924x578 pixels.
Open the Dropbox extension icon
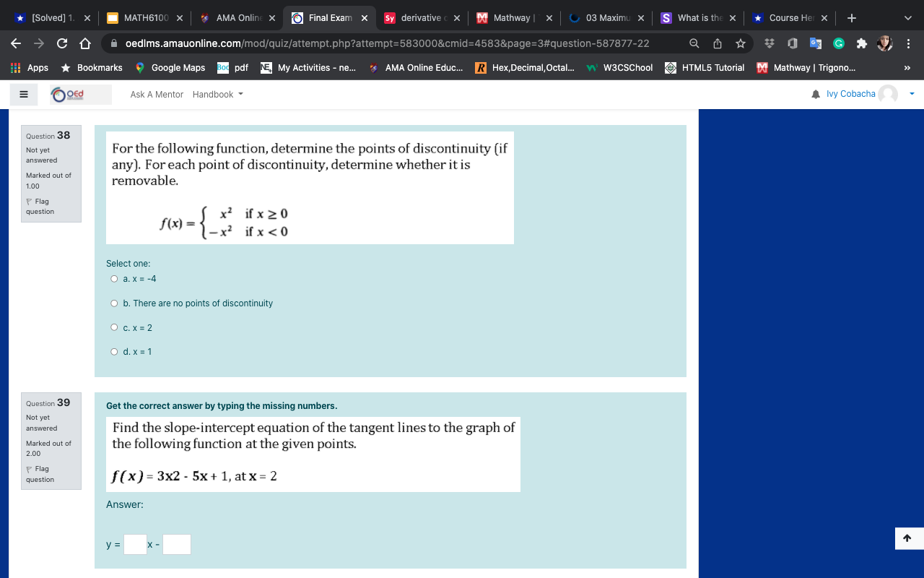tap(770, 43)
